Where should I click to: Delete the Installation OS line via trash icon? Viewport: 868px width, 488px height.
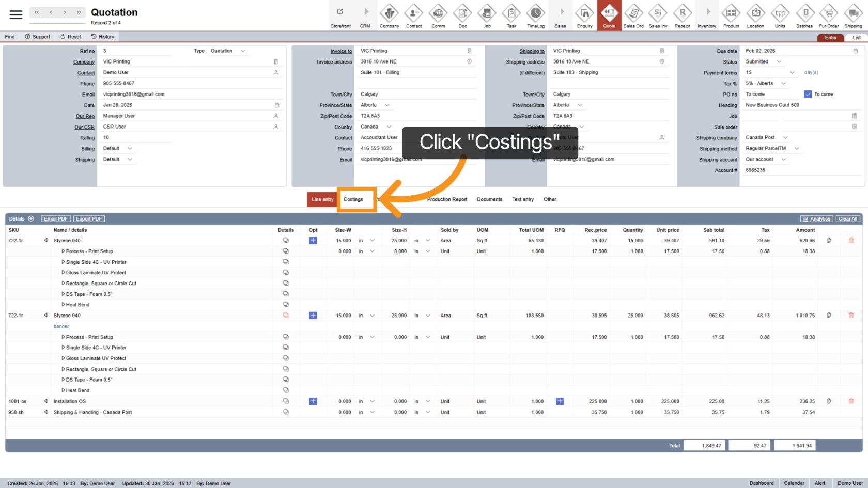pos(851,401)
